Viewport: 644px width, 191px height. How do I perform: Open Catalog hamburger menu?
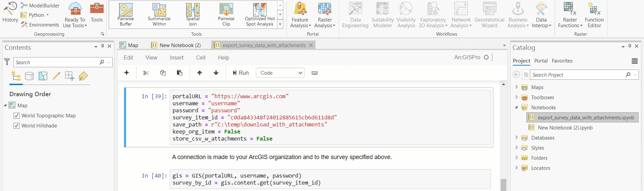[635, 61]
